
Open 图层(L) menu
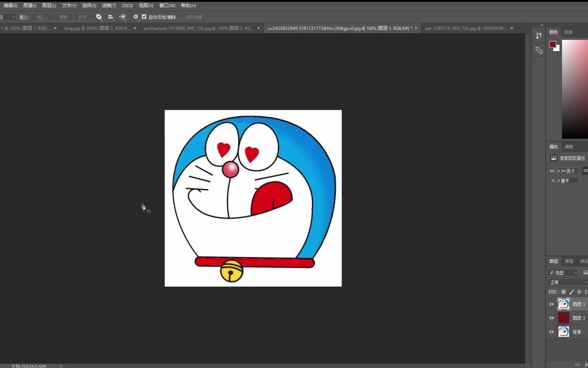pyautogui.click(x=49, y=5)
